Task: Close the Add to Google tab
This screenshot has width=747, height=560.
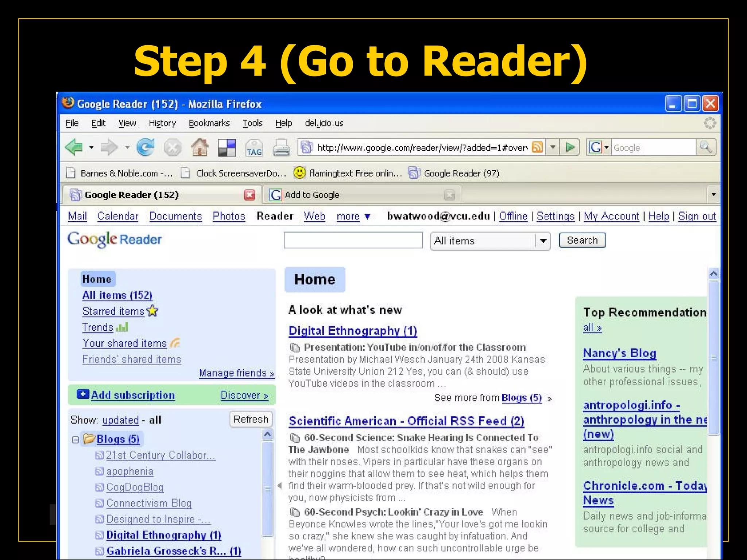Action: pos(449,195)
